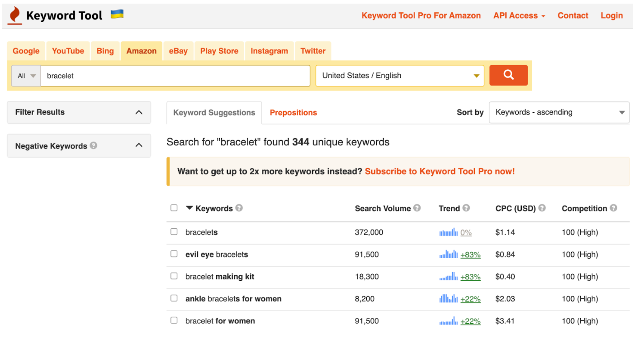Screen dimensions: 644x345
Task: Click the $1.14 CPC value
Action: tap(505, 232)
